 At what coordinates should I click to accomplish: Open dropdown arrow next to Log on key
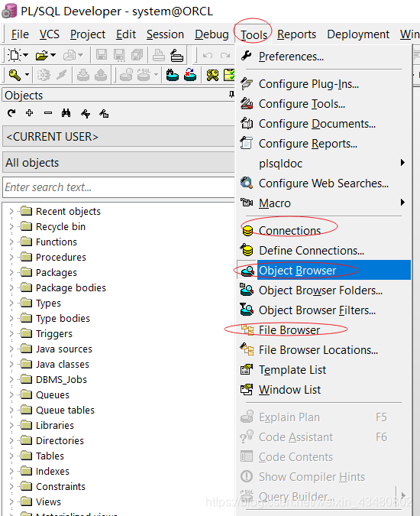click(x=27, y=75)
